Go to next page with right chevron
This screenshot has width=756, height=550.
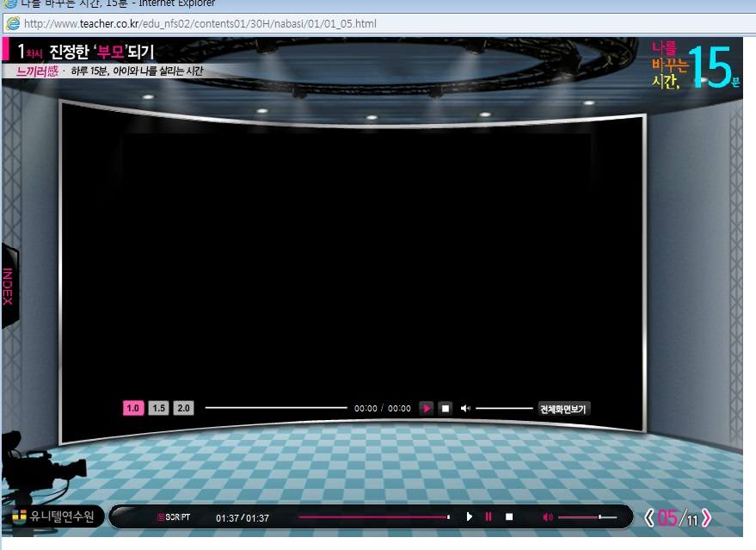(707, 517)
